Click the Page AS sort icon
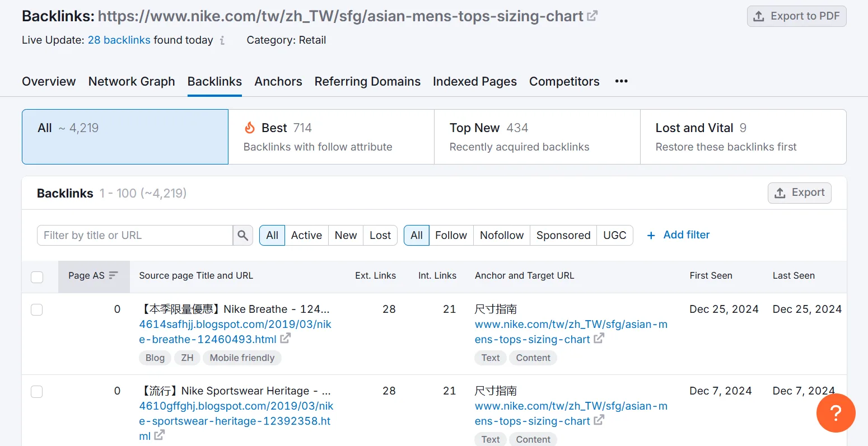The height and width of the screenshot is (446, 868). (x=113, y=275)
